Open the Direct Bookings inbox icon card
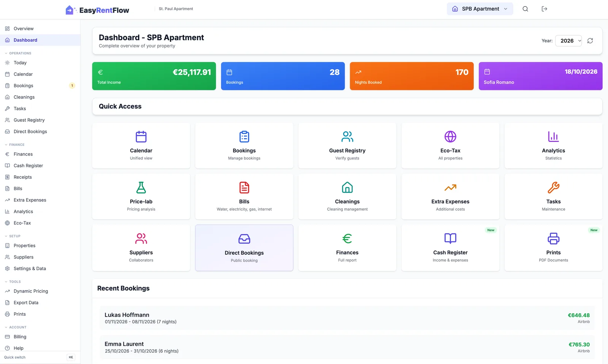The width and height of the screenshot is (608, 364). tap(244, 239)
